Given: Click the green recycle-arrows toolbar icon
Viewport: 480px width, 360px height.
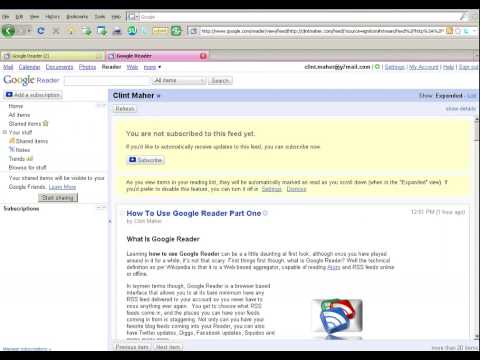Looking at the screenshot, I should 176,31.
